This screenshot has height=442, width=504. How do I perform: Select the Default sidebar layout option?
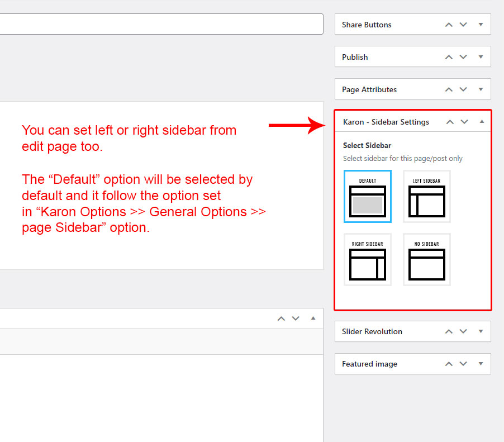pyautogui.click(x=368, y=197)
